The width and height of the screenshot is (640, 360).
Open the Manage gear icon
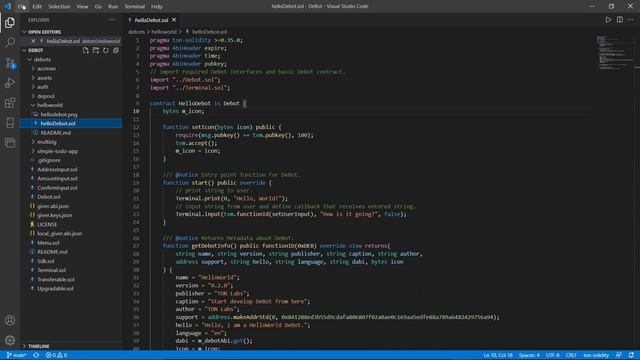(x=10, y=340)
